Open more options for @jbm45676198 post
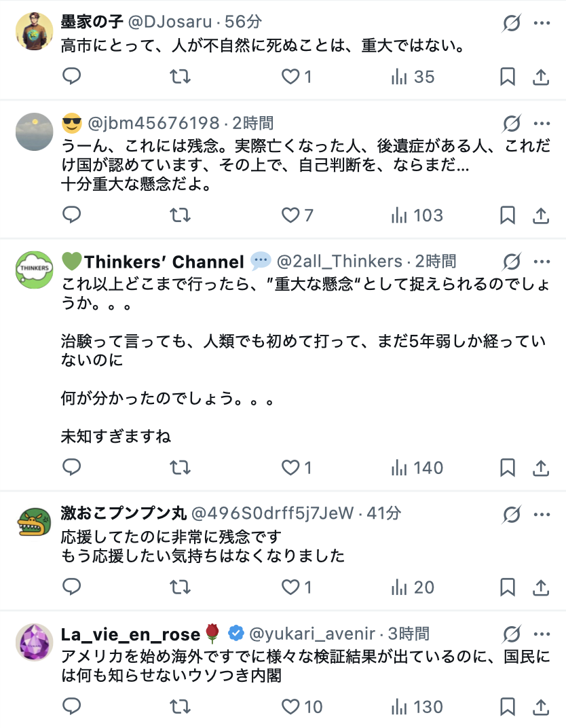The image size is (566, 728). click(x=541, y=124)
